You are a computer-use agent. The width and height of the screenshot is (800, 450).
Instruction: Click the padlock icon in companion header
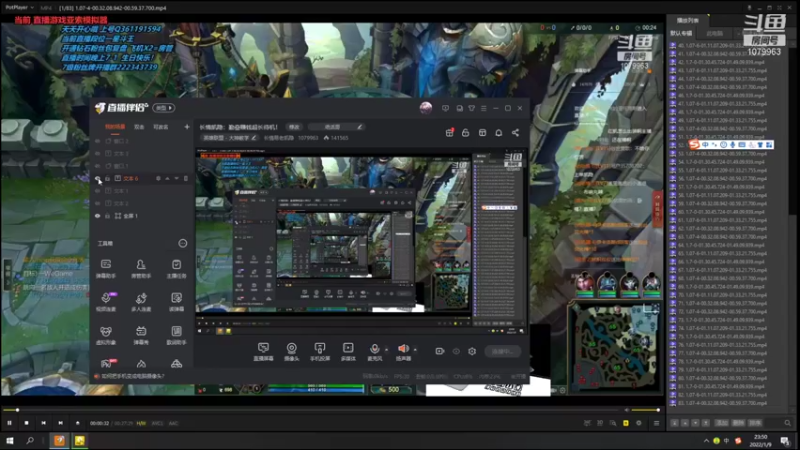click(465, 133)
